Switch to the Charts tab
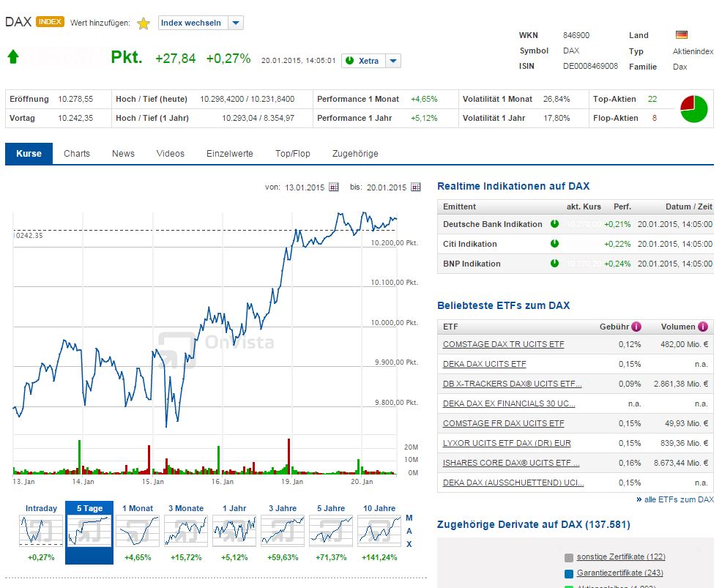 click(77, 154)
